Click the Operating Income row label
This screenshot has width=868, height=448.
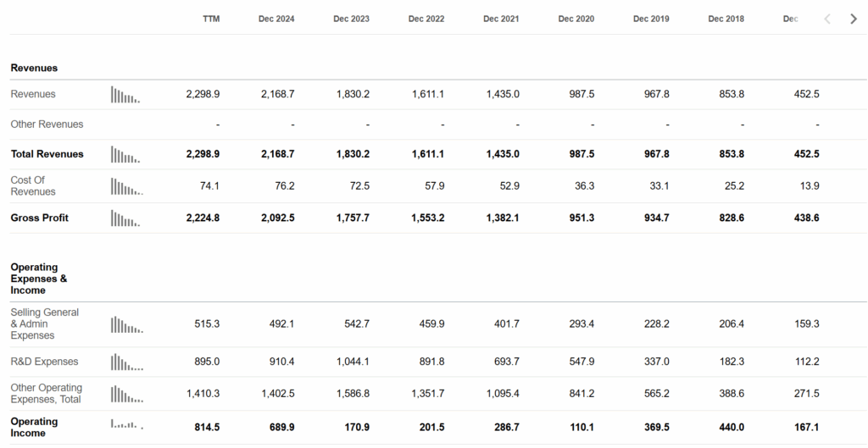tap(34, 428)
